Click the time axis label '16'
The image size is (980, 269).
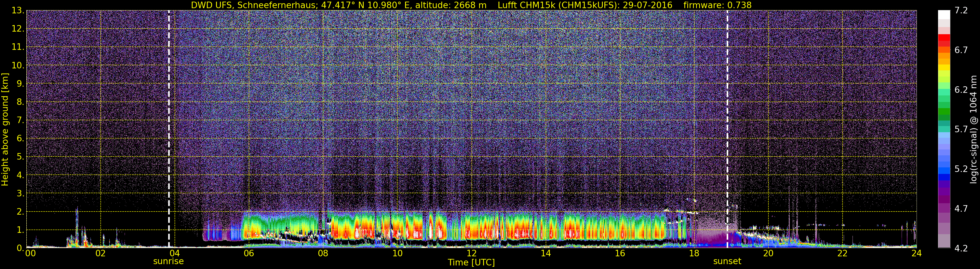[x=620, y=253]
